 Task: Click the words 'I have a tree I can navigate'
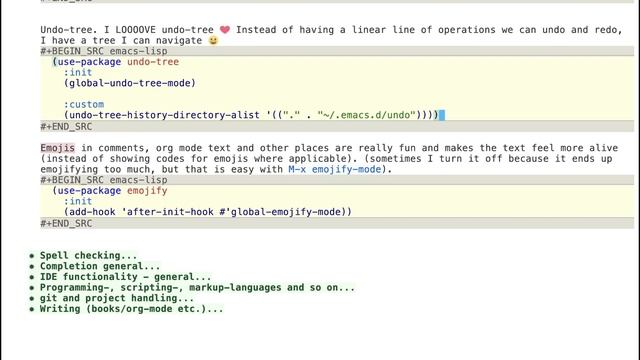(121, 40)
